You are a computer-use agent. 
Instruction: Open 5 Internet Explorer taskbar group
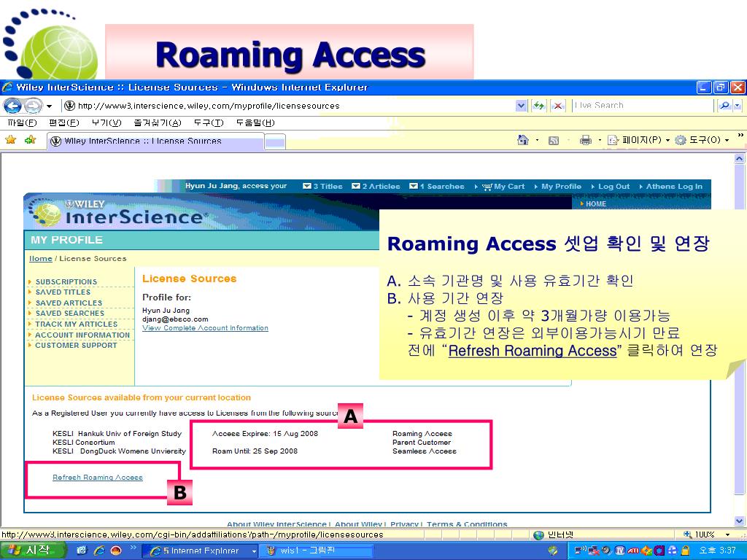tap(201, 551)
